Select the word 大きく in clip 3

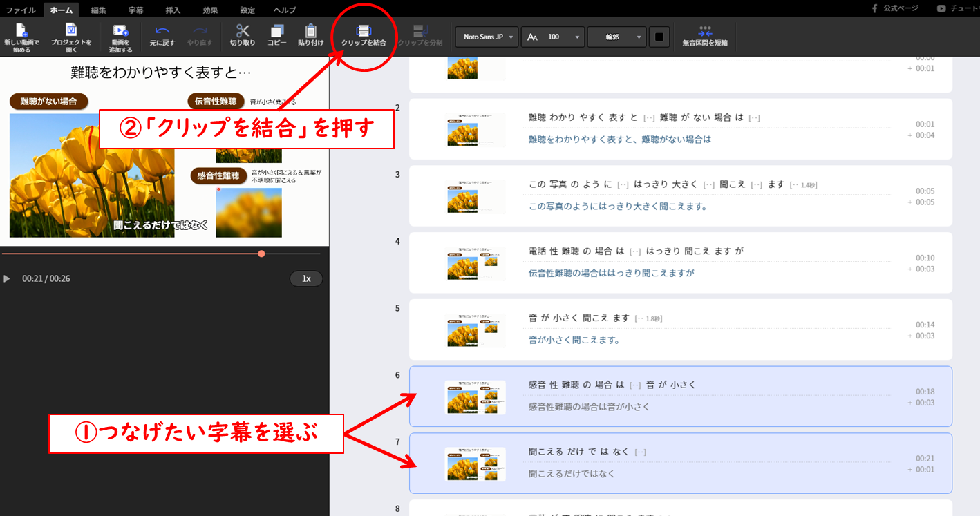pos(686,184)
